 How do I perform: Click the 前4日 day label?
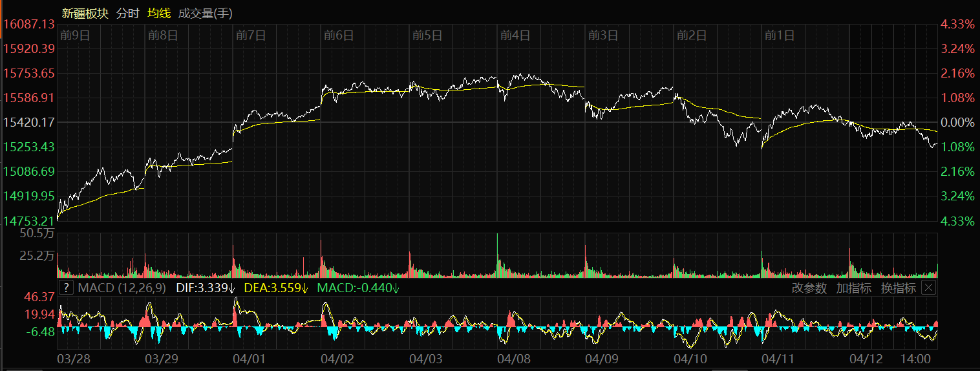515,36
